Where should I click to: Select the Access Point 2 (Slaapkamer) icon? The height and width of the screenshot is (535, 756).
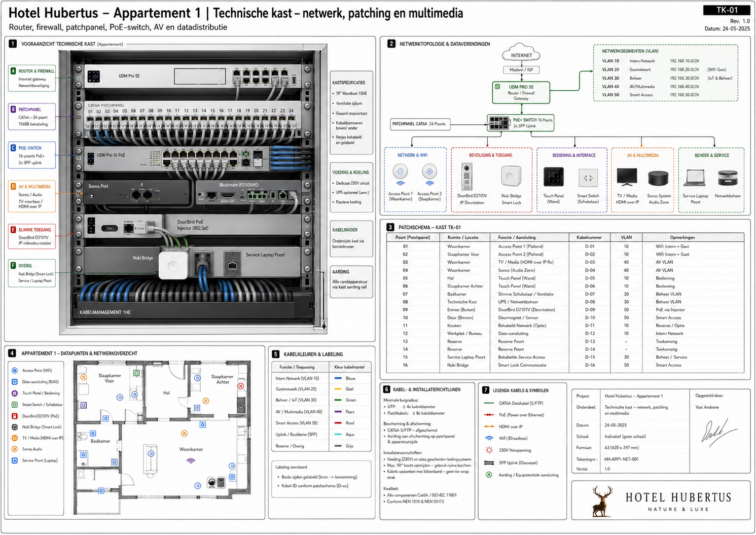429,171
